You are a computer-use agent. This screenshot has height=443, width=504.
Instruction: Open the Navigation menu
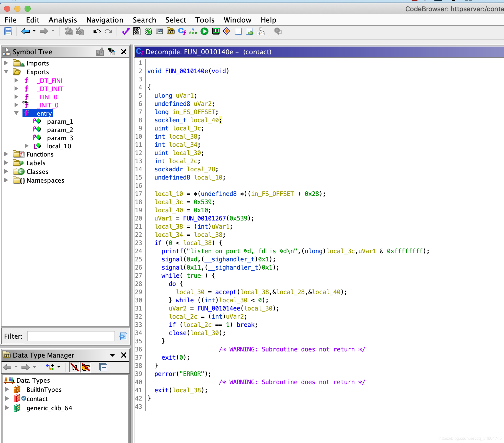(x=105, y=20)
